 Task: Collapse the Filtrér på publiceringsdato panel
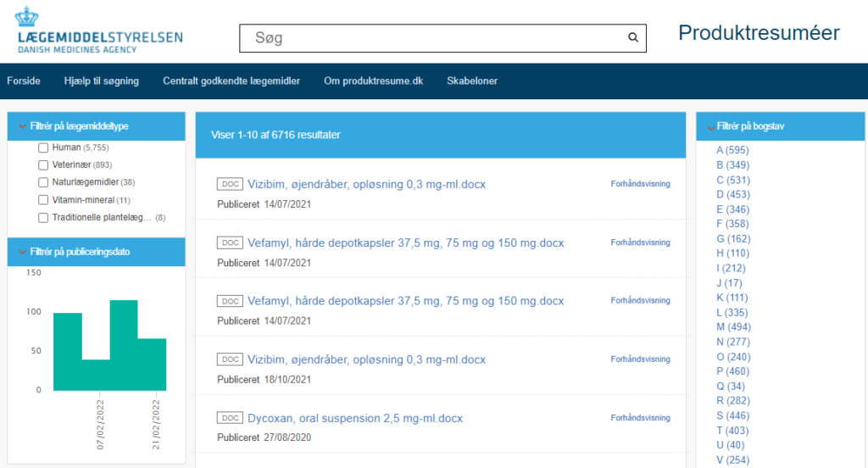[23, 252]
